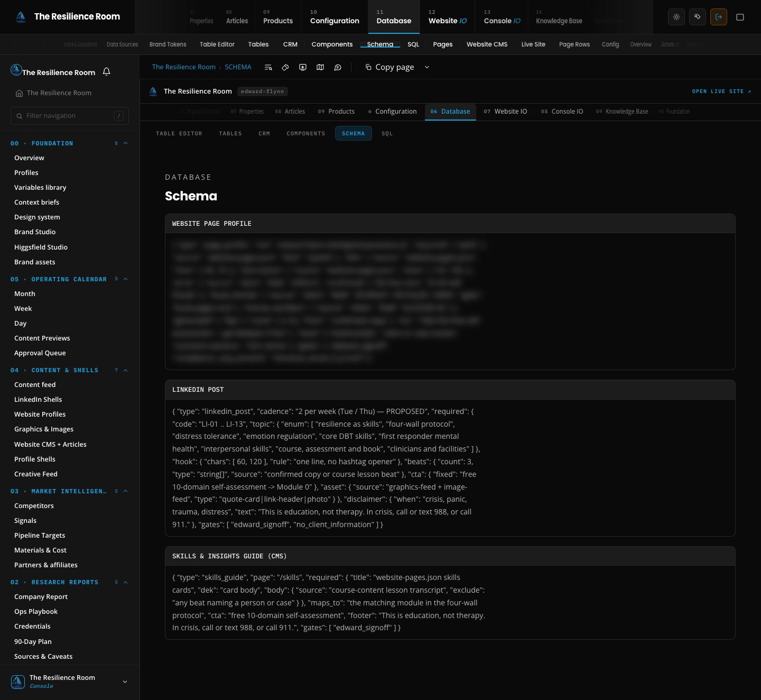Collapse the 00 Foundation section
The height and width of the screenshot is (700, 761).
pos(126,143)
